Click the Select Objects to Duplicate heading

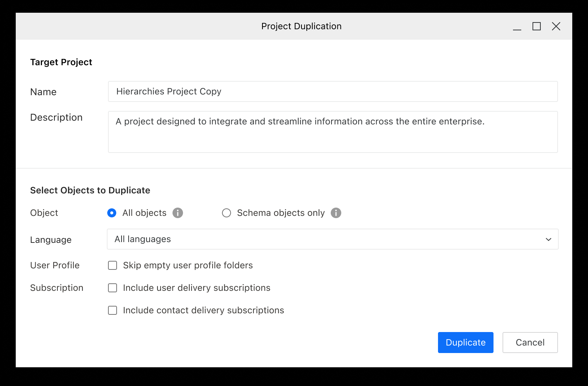(x=90, y=190)
